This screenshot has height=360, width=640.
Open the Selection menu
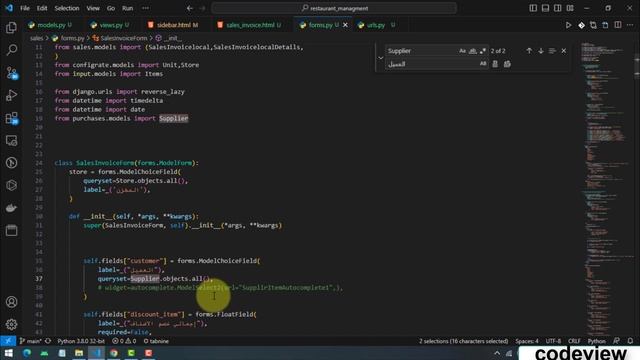[67, 8]
